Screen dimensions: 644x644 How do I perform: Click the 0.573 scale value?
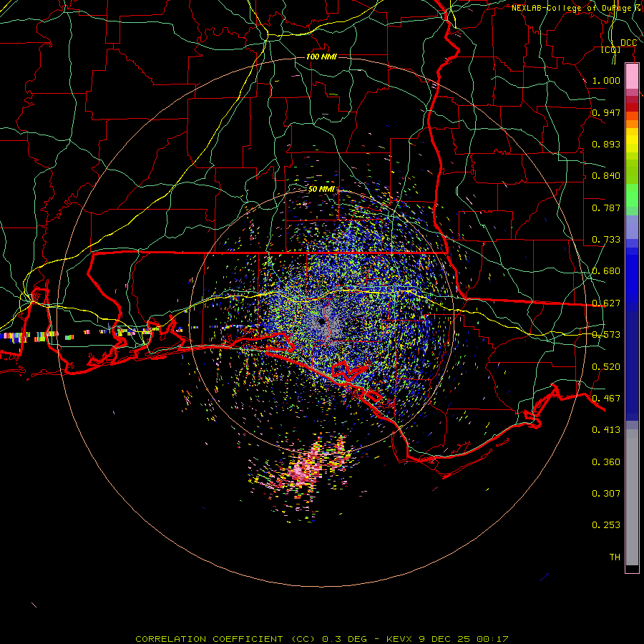606,335
